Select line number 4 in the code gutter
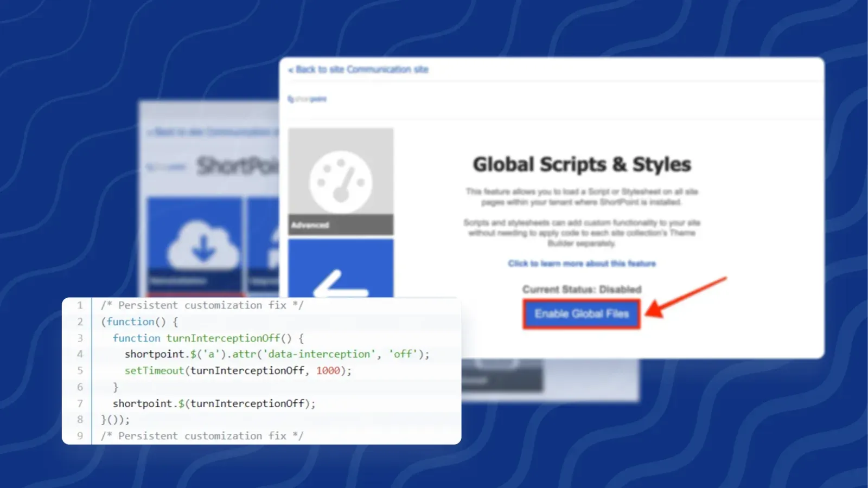868x488 pixels. (x=80, y=354)
